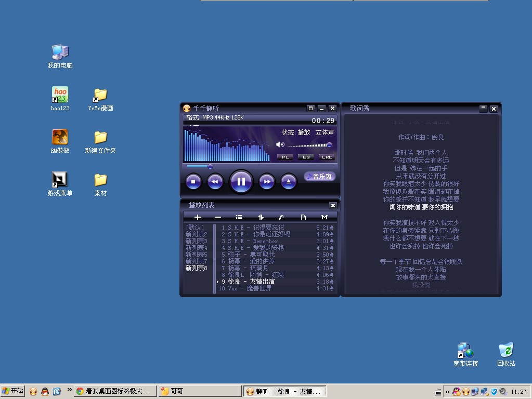The image size is (532, 399).
Task: Select the 新列表5 playlist
Action: point(196,255)
